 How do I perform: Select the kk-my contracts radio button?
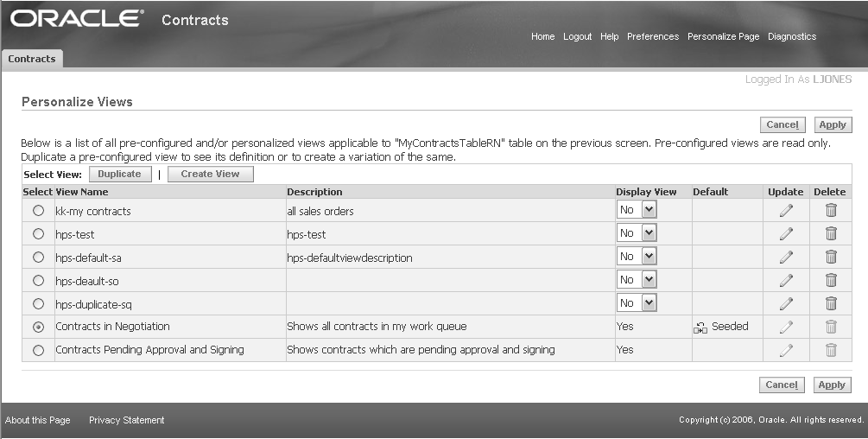coord(38,210)
